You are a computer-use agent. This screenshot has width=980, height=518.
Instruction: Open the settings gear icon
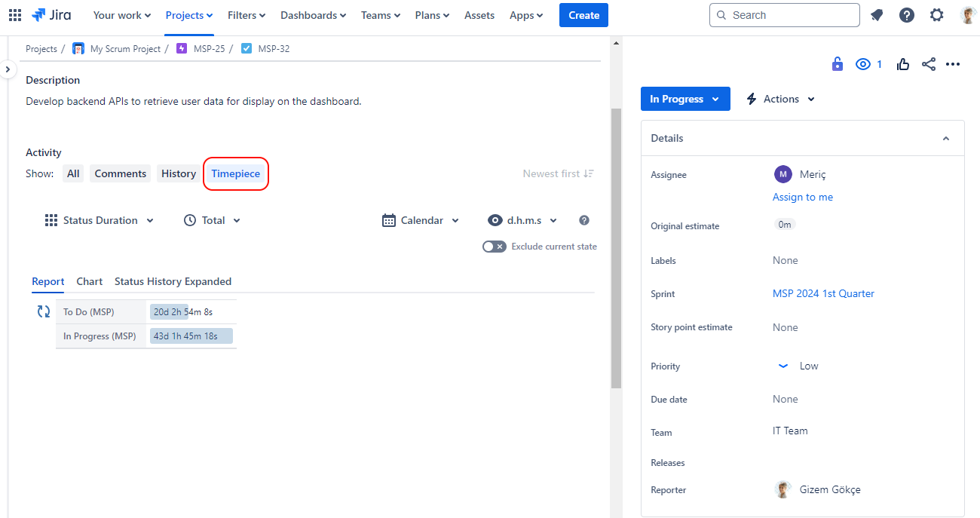(x=936, y=15)
